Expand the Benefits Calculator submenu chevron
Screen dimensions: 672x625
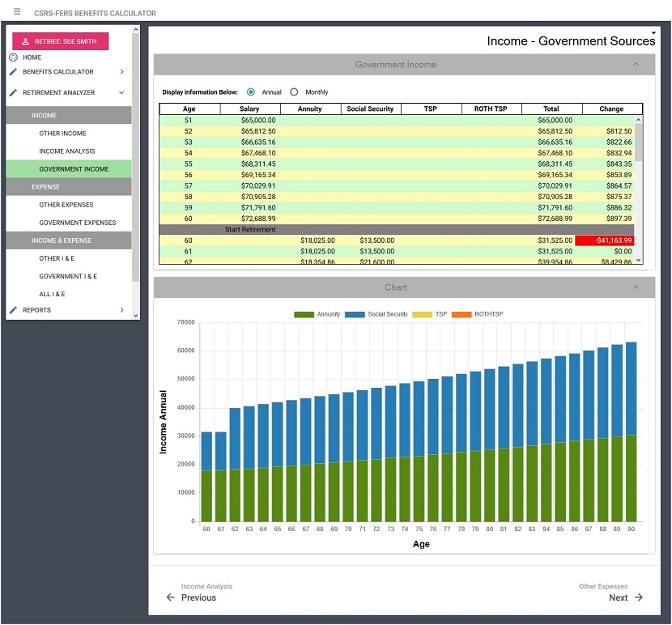pos(122,71)
